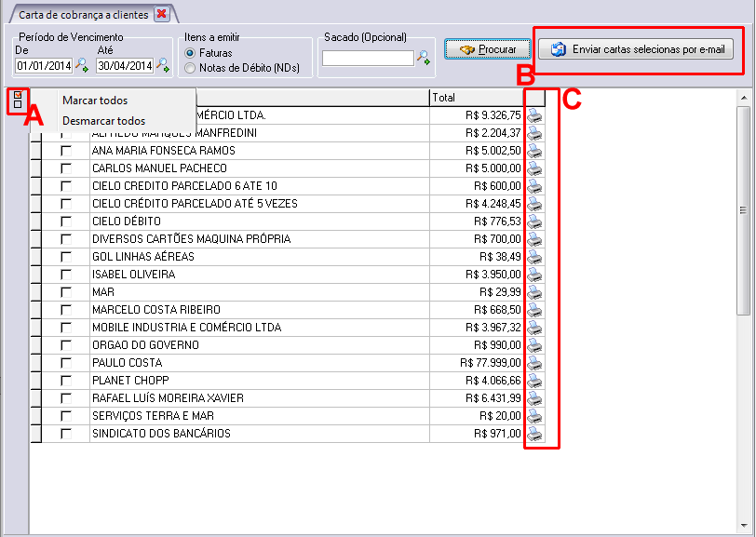Print letter for the R$ 2.204,37 row
Viewport: 756px width, 537px height.
pos(534,133)
